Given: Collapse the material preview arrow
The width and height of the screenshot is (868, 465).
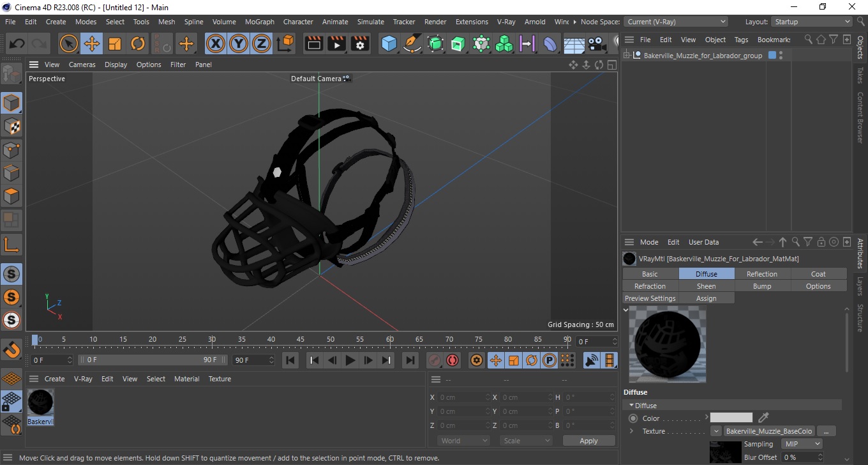Looking at the screenshot, I should point(626,310).
